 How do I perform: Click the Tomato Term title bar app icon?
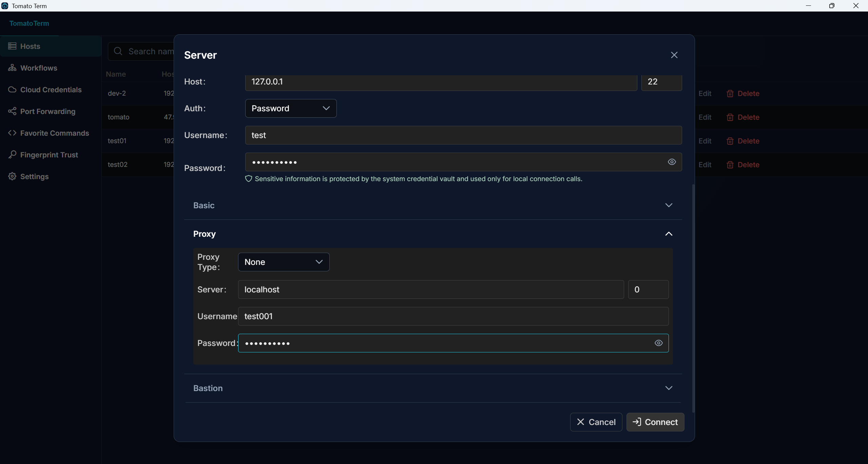pos(5,6)
